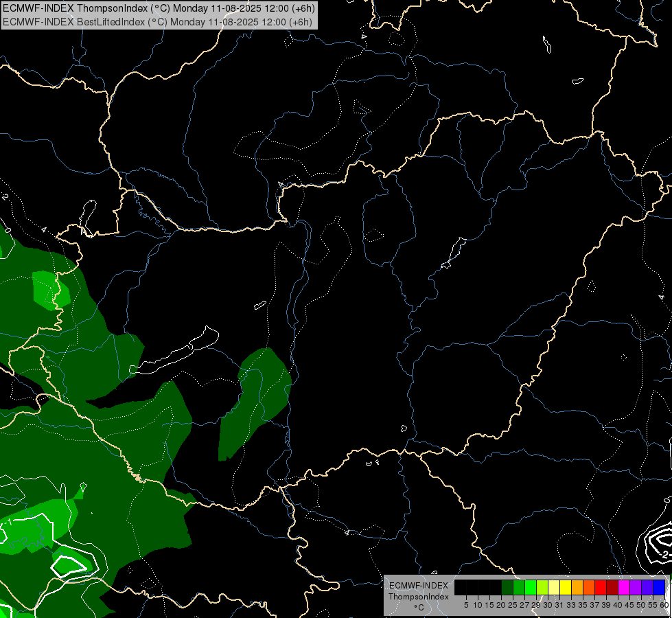Click legend tick value 31
Viewport: 672px width, 618px height.
coord(559,605)
